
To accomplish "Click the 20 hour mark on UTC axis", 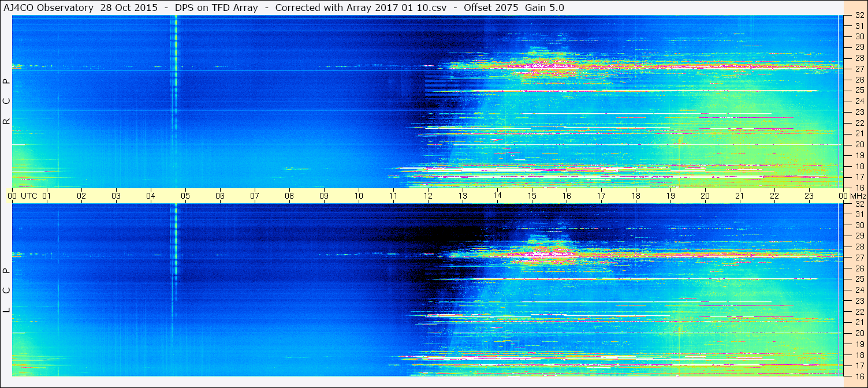I will click(705, 196).
